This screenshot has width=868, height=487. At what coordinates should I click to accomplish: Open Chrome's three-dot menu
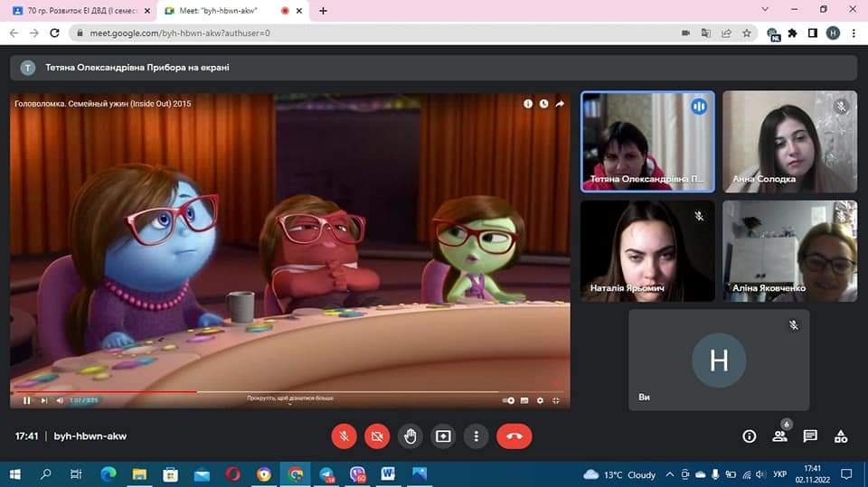853,33
